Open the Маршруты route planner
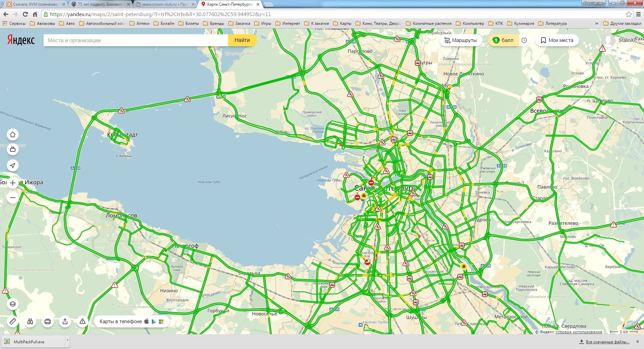The image size is (644, 349). pos(461,40)
